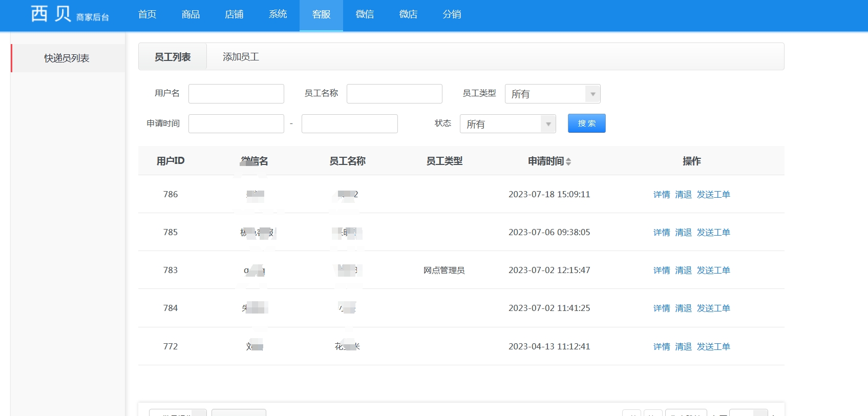Open the 微店 menu
Screen dimensions: 868x416
[409, 14]
